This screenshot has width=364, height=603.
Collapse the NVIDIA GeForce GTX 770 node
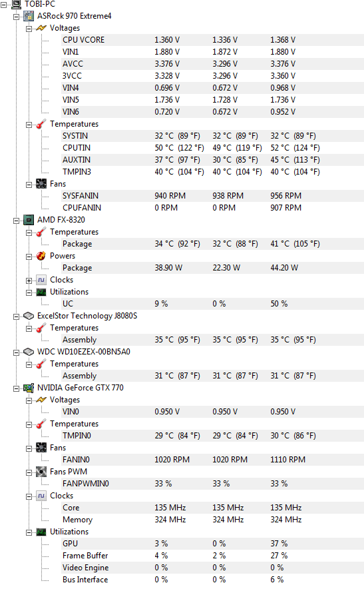(x=16, y=388)
